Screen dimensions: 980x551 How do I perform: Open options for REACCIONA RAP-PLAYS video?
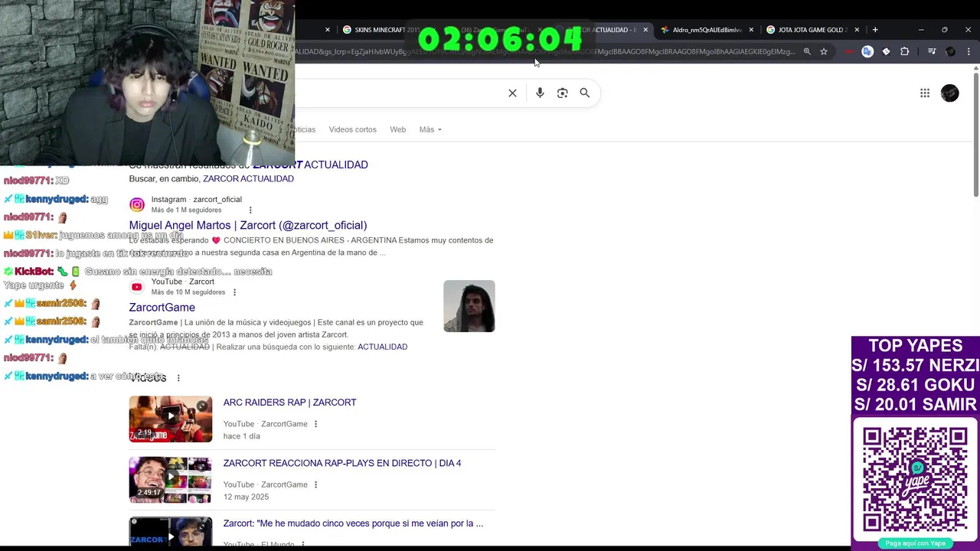coord(315,484)
